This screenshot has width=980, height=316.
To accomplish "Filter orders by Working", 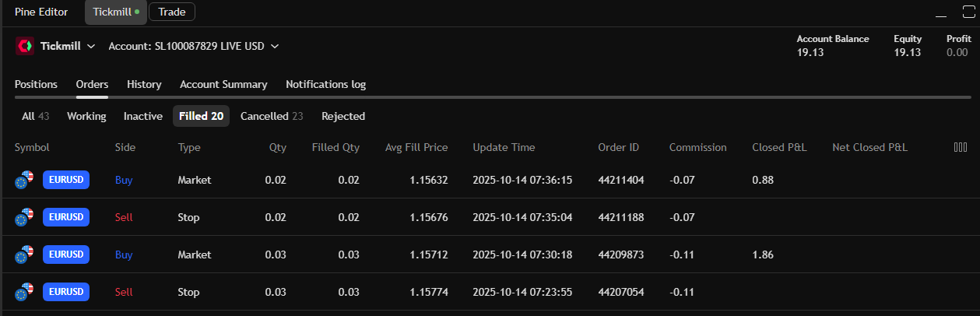I will 86,116.
